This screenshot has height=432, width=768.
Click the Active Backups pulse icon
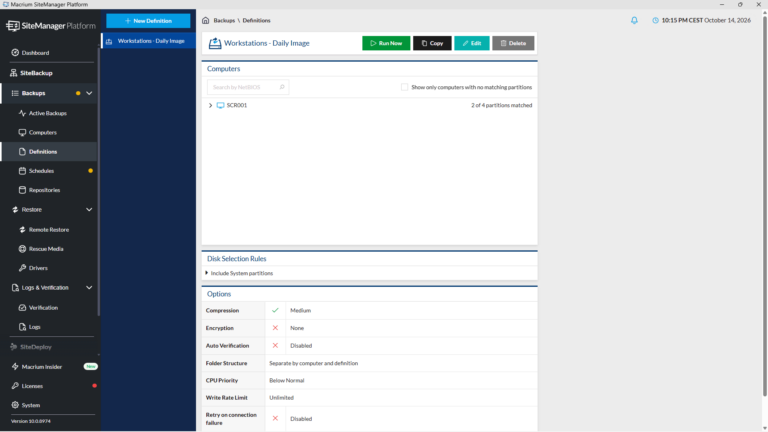[x=22, y=113]
